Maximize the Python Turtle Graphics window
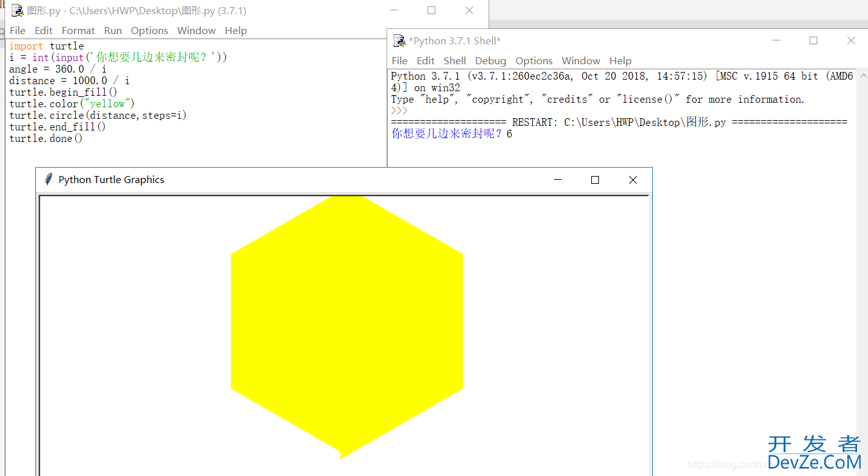 coord(595,180)
